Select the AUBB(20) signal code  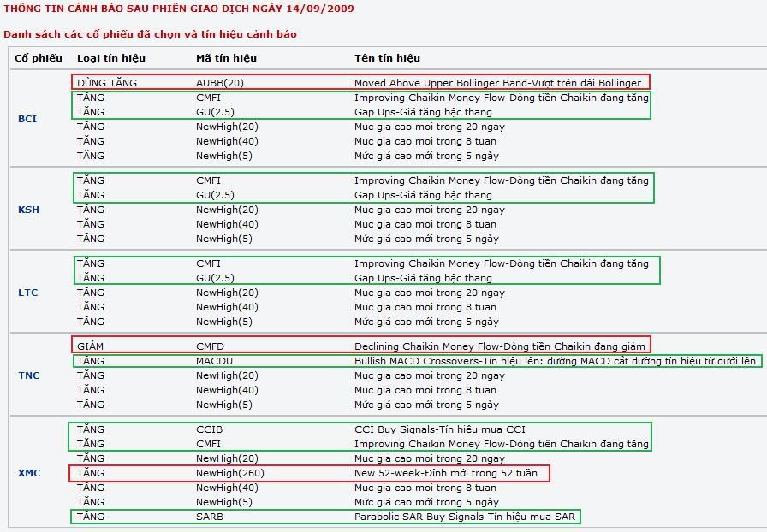point(220,83)
